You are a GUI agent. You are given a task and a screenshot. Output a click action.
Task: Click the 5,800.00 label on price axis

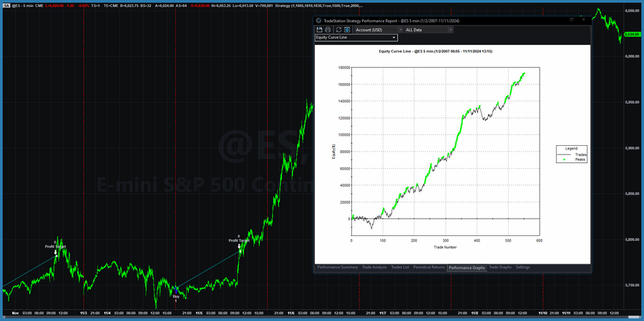pyautogui.click(x=633, y=239)
